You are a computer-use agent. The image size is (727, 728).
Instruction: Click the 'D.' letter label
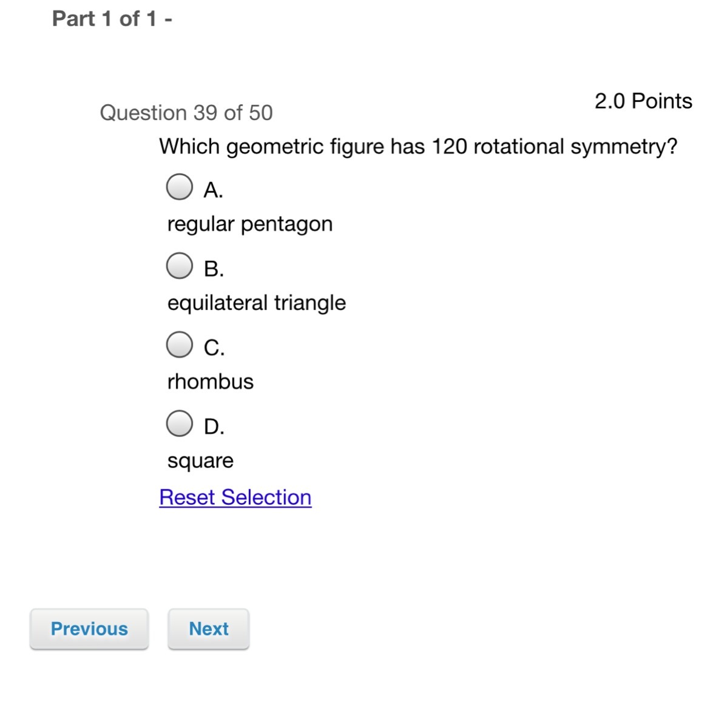coord(214,427)
